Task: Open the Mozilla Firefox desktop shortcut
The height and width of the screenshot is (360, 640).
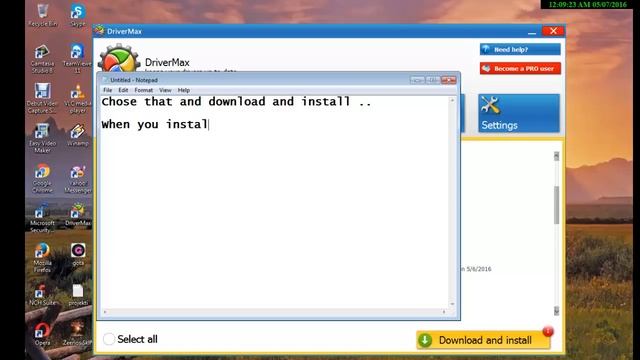Action: [42, 258]
